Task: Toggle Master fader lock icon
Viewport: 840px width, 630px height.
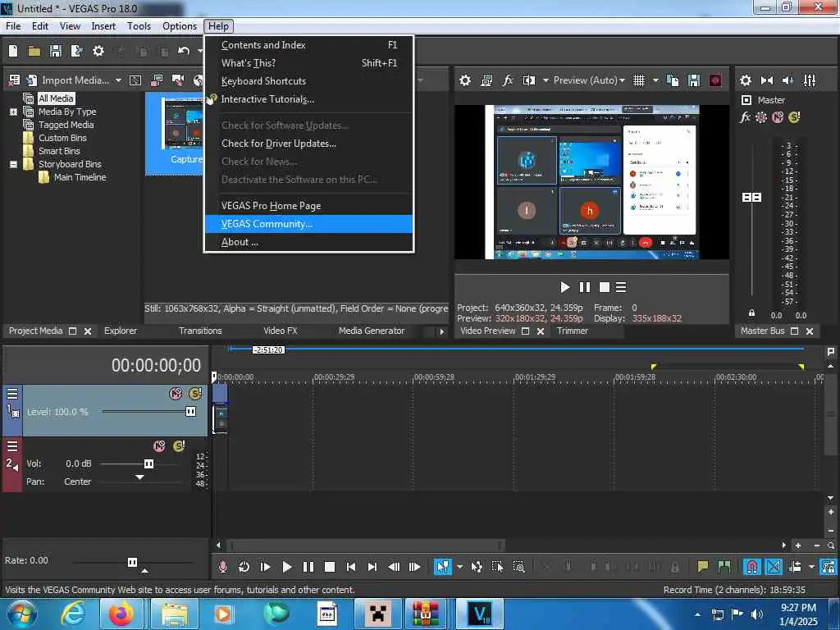Action: click(x=751, y=313)
